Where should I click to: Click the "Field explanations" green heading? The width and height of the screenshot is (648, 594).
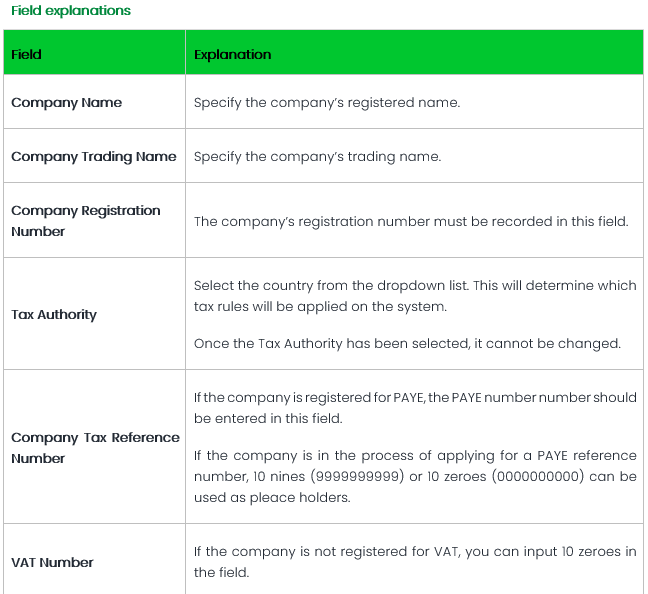click(x=70, y=11)
